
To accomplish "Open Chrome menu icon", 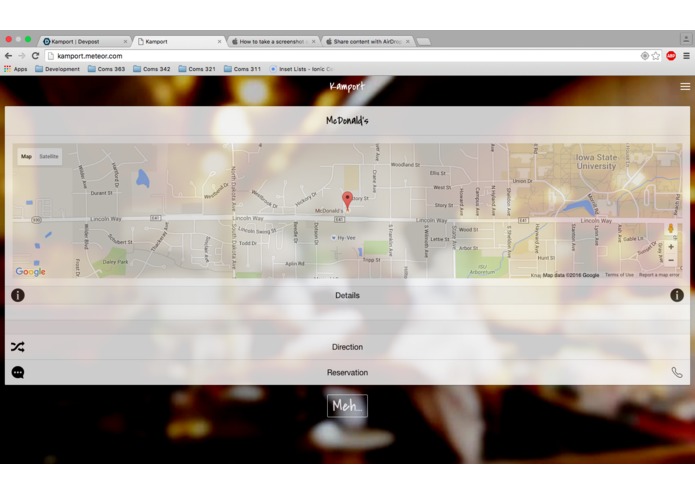I will [686, 56].
